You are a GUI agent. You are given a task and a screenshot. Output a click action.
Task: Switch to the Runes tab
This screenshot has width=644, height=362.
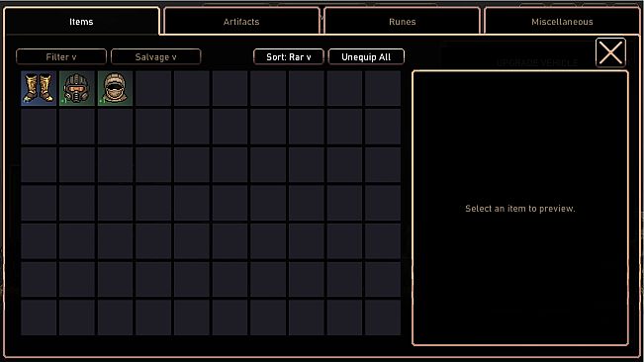(402, 22)
